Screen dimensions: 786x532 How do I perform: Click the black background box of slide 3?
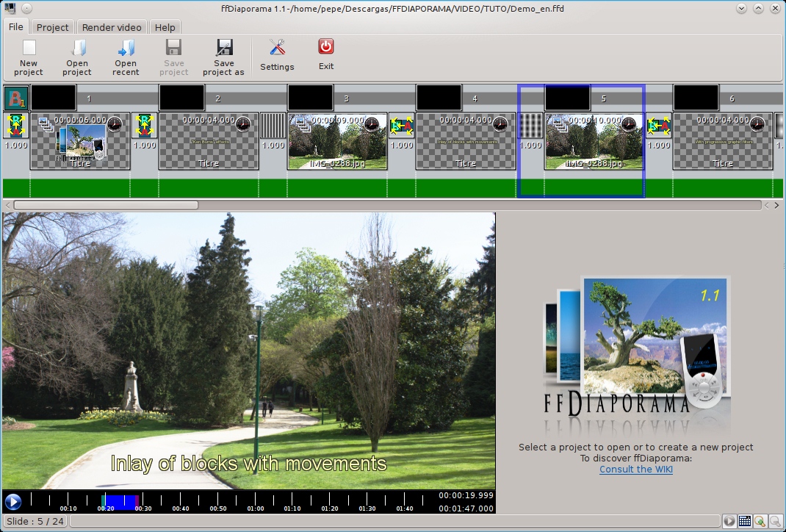311,98
